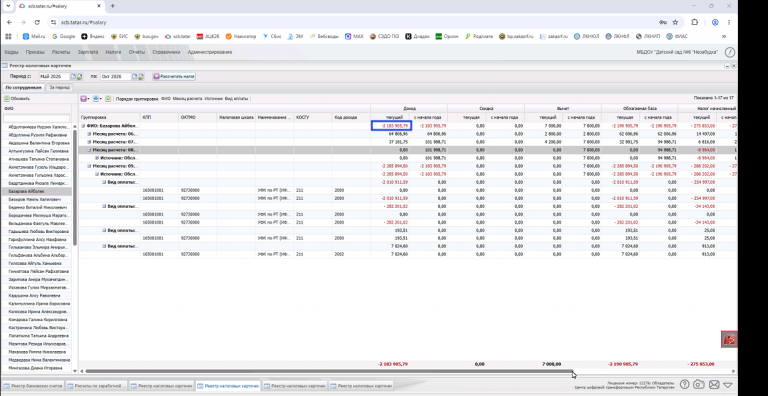Viewport: 768px width, 396px height.
Task: Click the help question mark icon in the status bar
Action: tap(685, 385)
